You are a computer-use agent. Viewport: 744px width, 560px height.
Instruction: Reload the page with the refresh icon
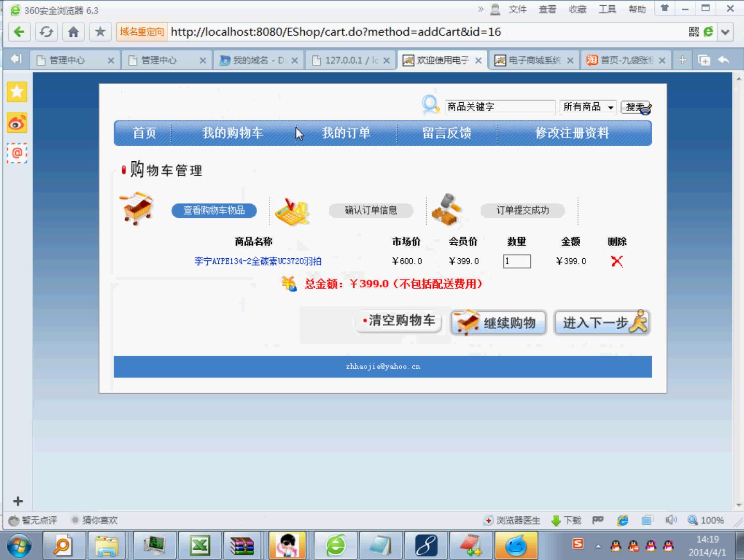click(46, 32)
